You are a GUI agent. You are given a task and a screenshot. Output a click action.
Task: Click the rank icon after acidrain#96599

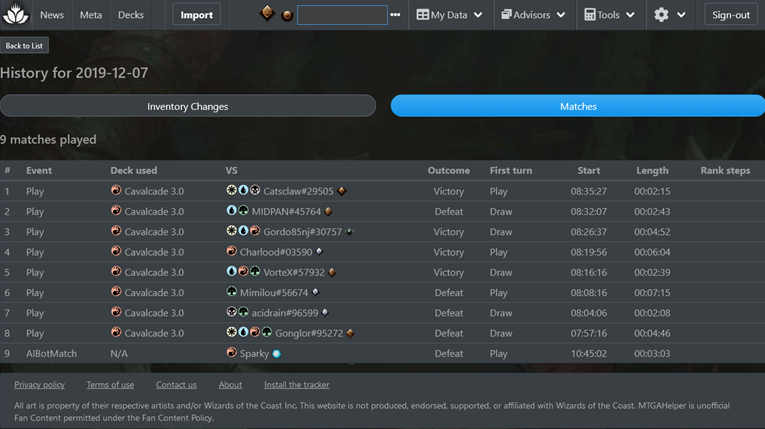pyautogui.click(x=325, y=313)
